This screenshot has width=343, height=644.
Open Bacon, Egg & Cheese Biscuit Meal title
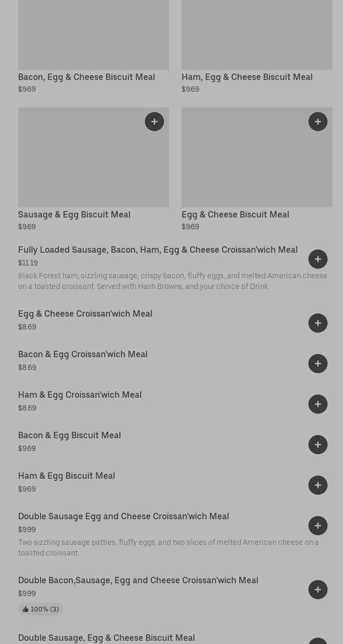point(86,77)
